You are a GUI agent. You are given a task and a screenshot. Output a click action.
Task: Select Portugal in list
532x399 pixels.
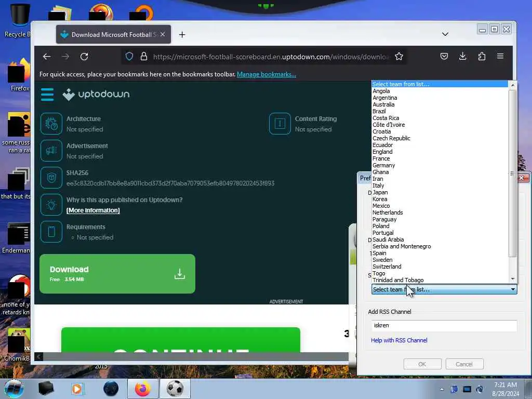pyautogui.click(x=440, y=233)
